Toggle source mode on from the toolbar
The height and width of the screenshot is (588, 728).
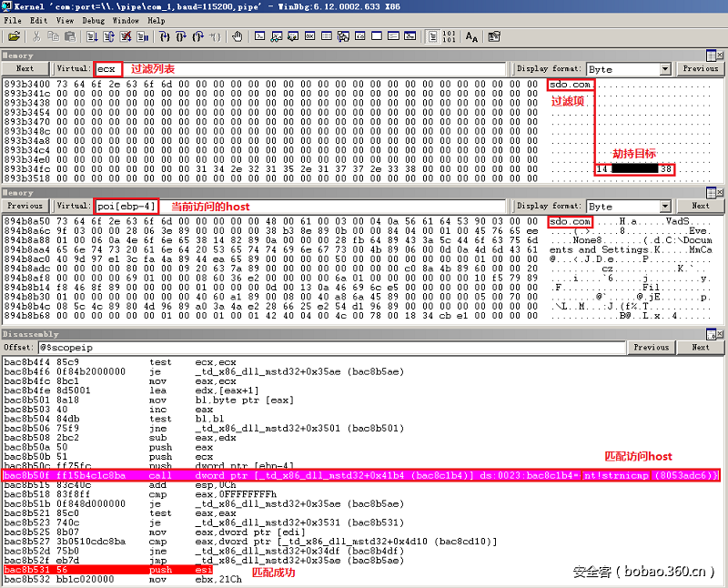click(x=433, y=35)
